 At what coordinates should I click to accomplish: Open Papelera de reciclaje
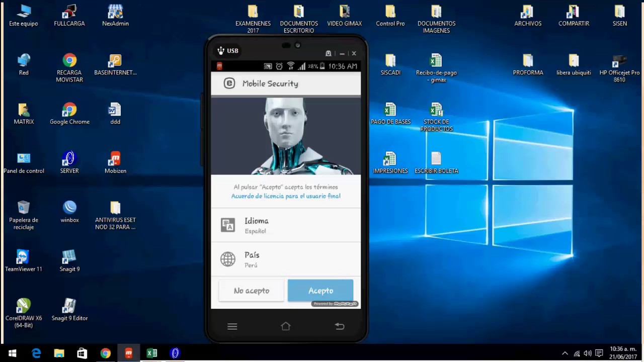click(x=24, y=216)
